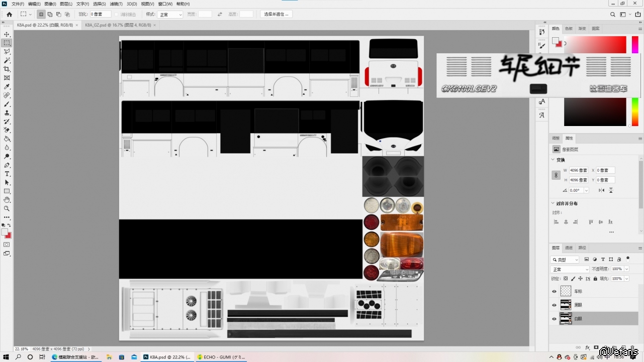The image size is (644, 362).
Task: Open the 样式 style dropdown
Action: 170,15
